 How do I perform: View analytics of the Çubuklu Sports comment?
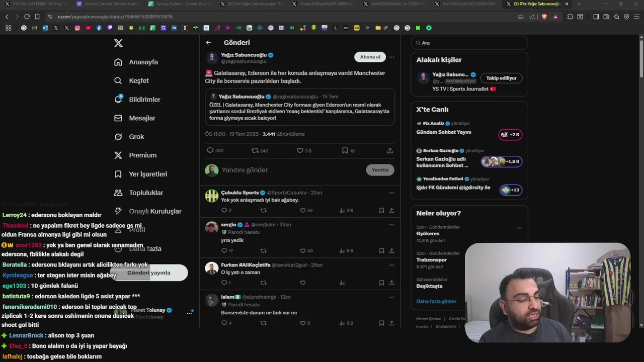[x=342, y=210]
